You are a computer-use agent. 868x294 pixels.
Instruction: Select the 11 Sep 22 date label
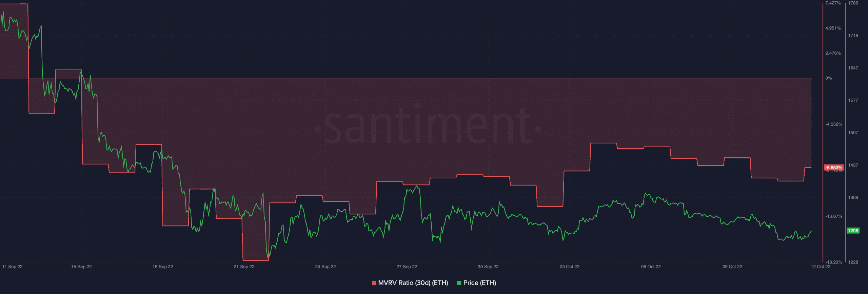[13, 267]
